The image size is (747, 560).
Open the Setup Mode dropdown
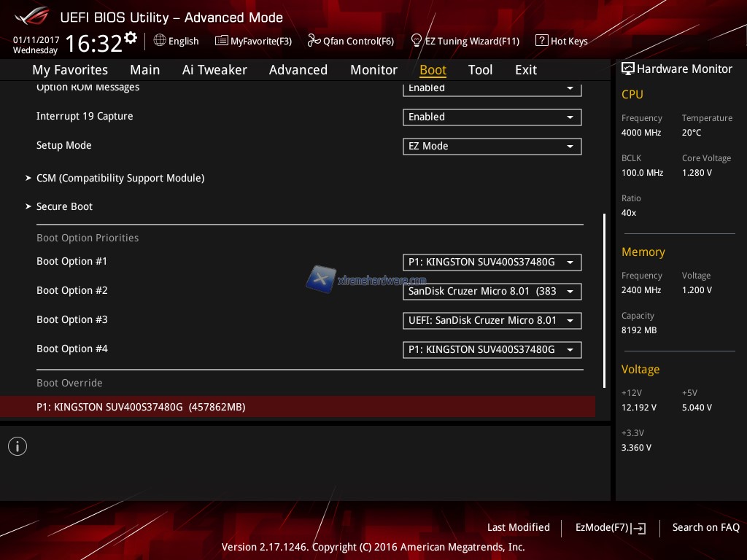click(492, 146)
